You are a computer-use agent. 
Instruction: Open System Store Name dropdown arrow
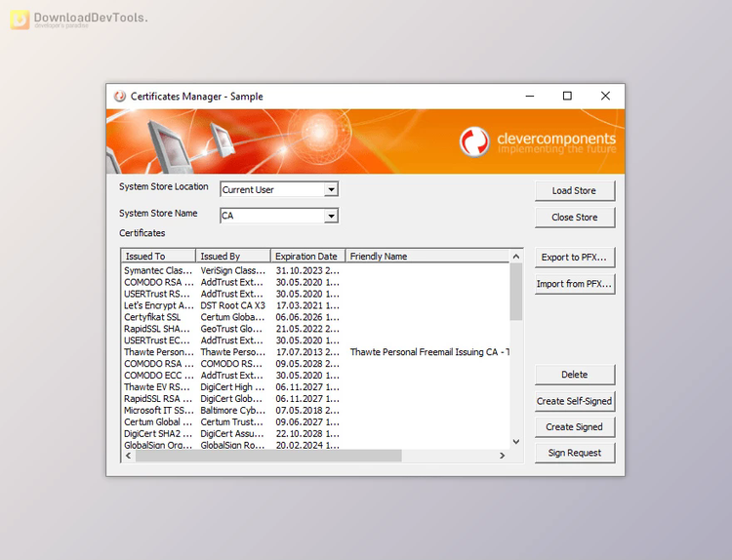pos(331,216)
